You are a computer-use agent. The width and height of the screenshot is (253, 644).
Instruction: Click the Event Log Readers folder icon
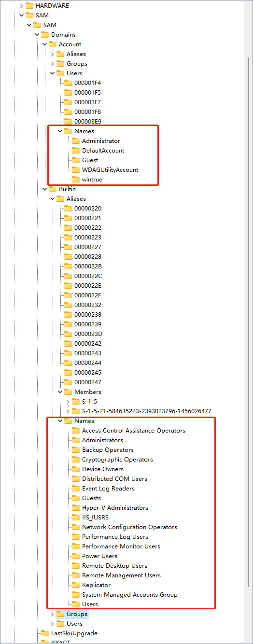76,489
